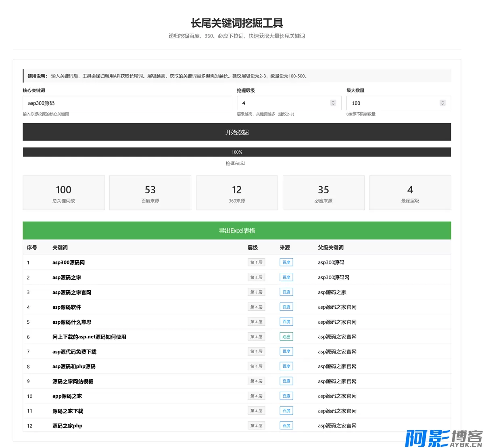Click the 核心关键词 input field

pyautogui.click(x=127, y=103)
